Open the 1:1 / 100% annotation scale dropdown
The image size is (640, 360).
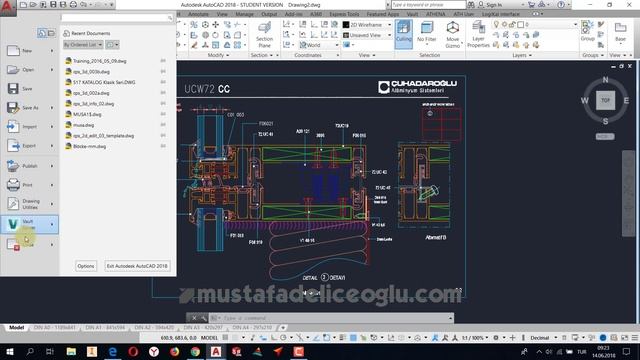tap(475, 338)
